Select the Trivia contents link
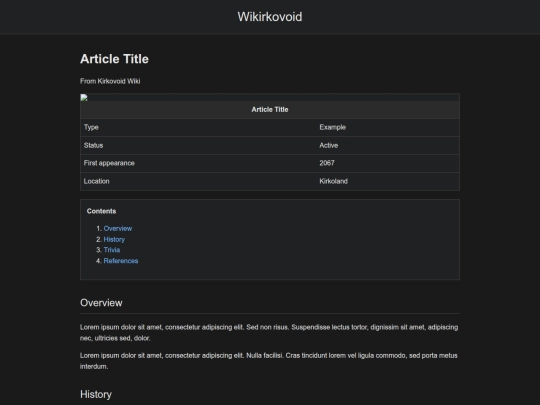 point(112,250)
